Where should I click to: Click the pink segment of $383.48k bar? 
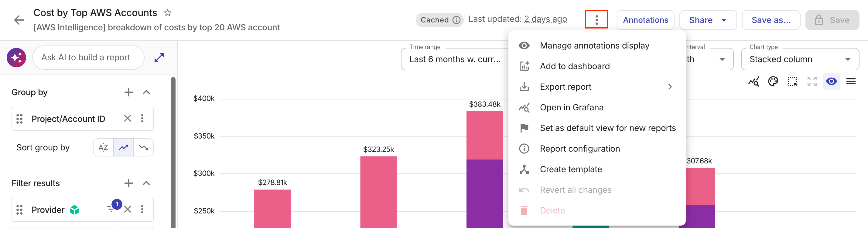coord(484,135)
